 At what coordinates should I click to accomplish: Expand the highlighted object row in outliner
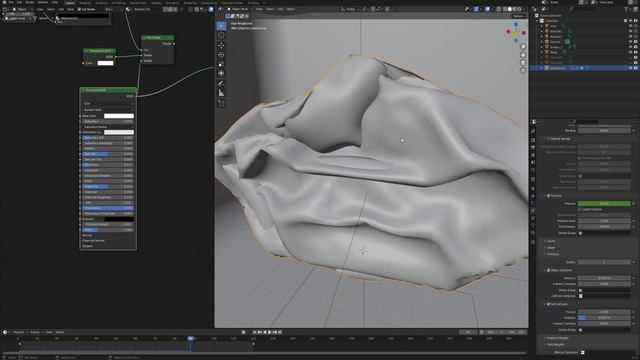[x=542, y=68]
